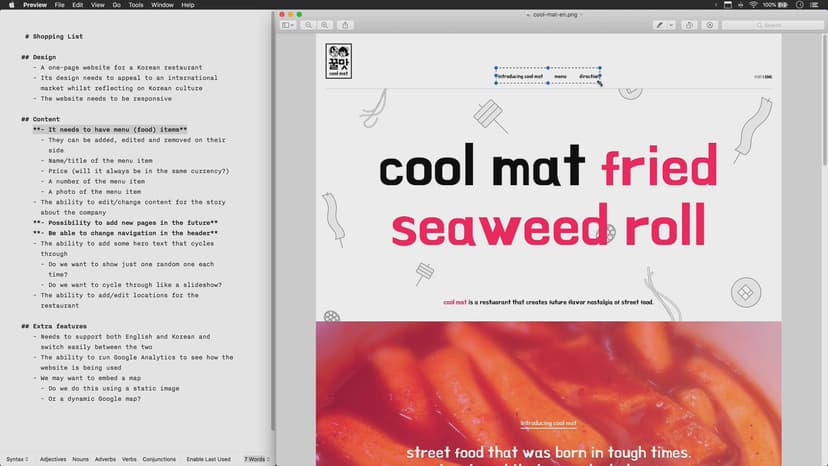Screen dimensions: 828x466
Task: Toggle Adjectives syntax highlighting
Action: point(53,459)
